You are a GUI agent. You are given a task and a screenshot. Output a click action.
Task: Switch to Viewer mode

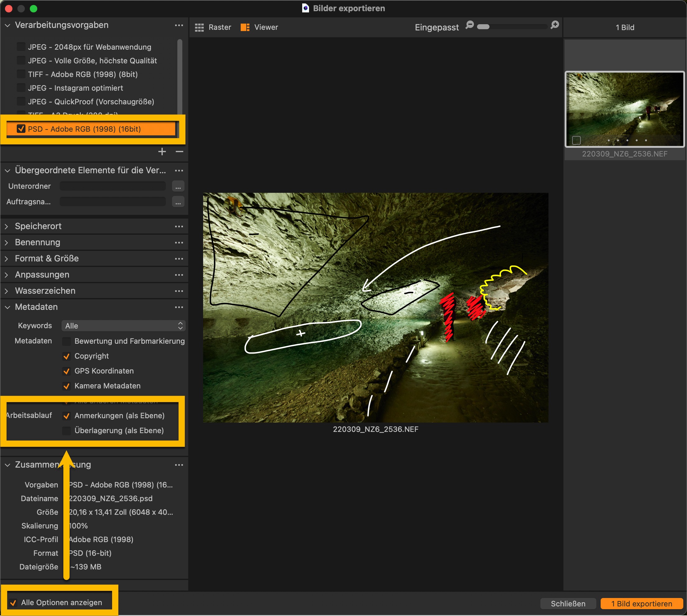[259, 27]
